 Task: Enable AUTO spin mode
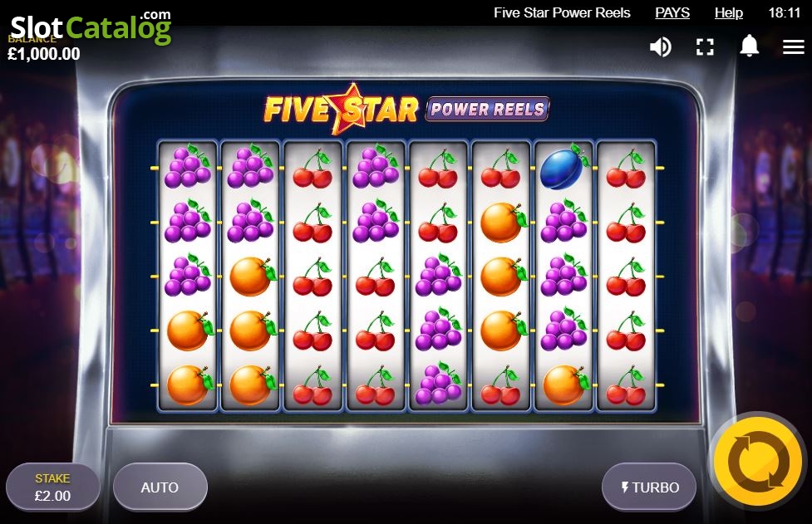(160, 487)
